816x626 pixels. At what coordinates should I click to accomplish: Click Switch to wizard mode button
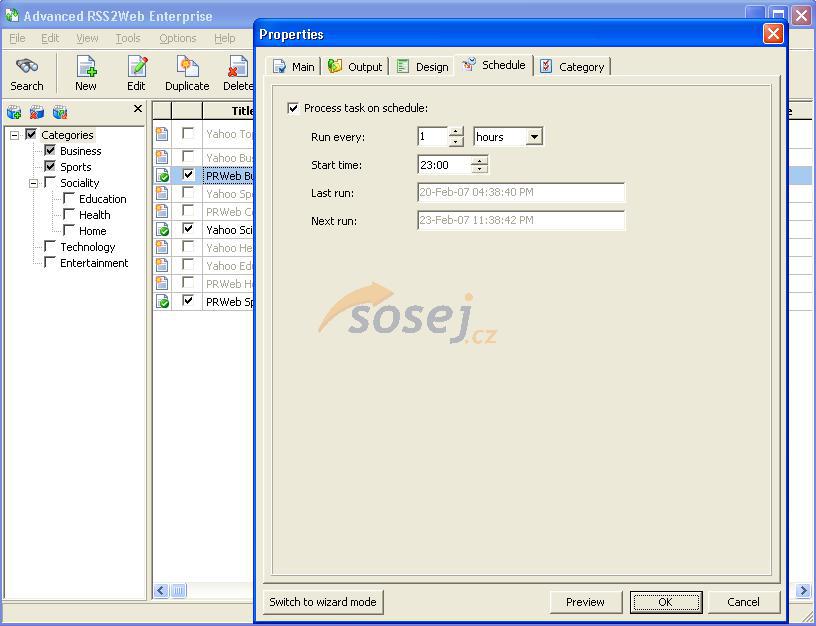click(x=323, y=602)
